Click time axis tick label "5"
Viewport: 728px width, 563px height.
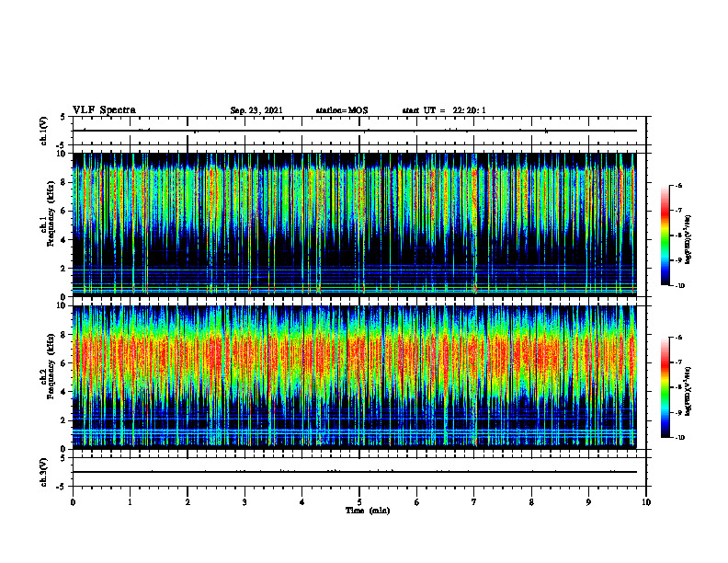(359, 502)
